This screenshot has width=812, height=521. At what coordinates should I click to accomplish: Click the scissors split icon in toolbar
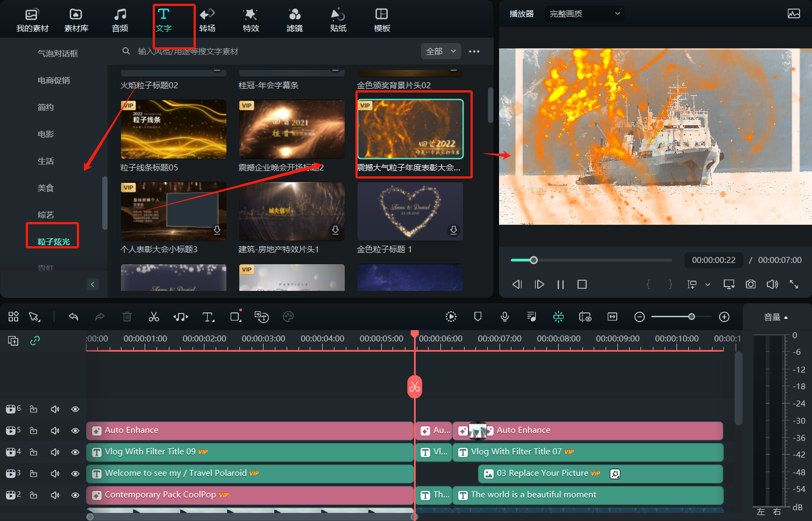pyautogui.click(x=154, y=317)
